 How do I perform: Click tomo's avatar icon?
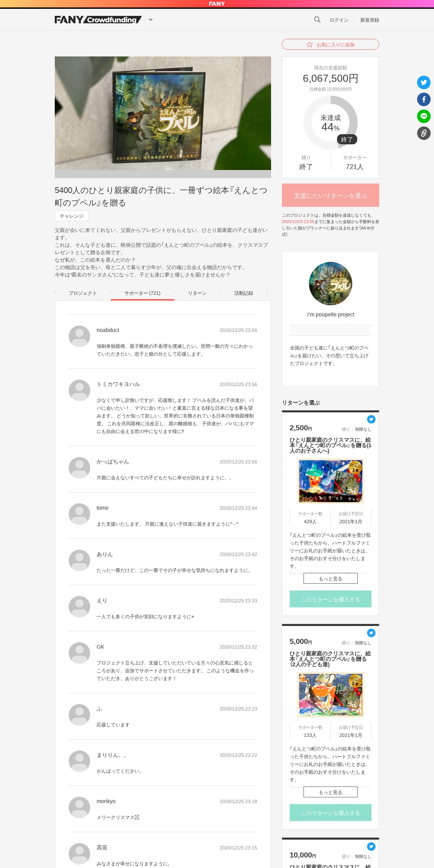79,514
